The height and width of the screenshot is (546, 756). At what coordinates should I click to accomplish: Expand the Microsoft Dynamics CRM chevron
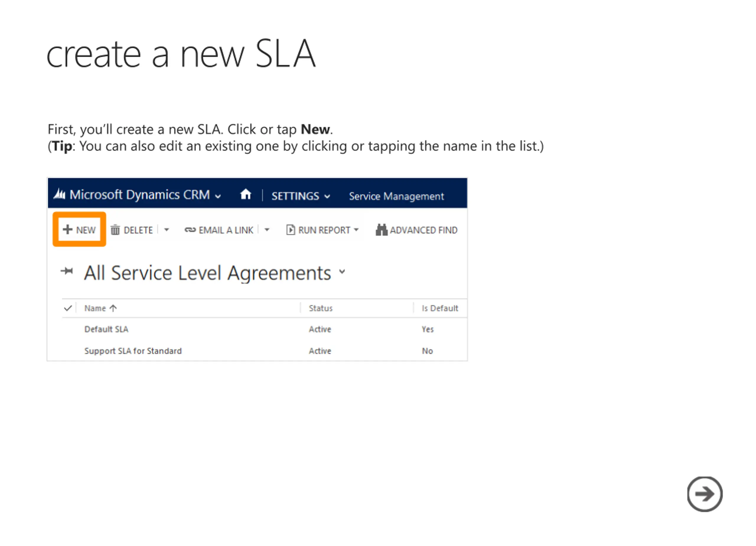pos(218,197)
